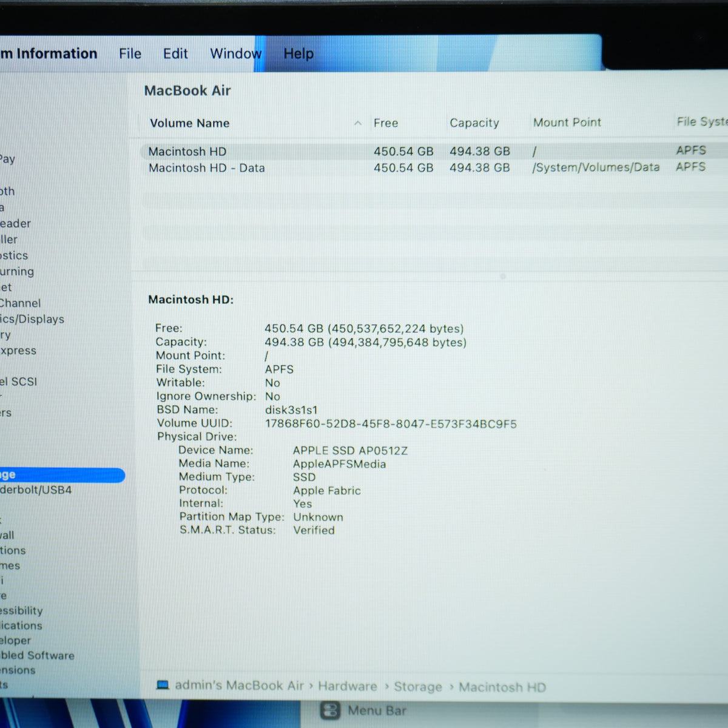Viewport: 728px width, 728px height.
Task: Select Disabled Software in the sidebar
Action: 37,655
